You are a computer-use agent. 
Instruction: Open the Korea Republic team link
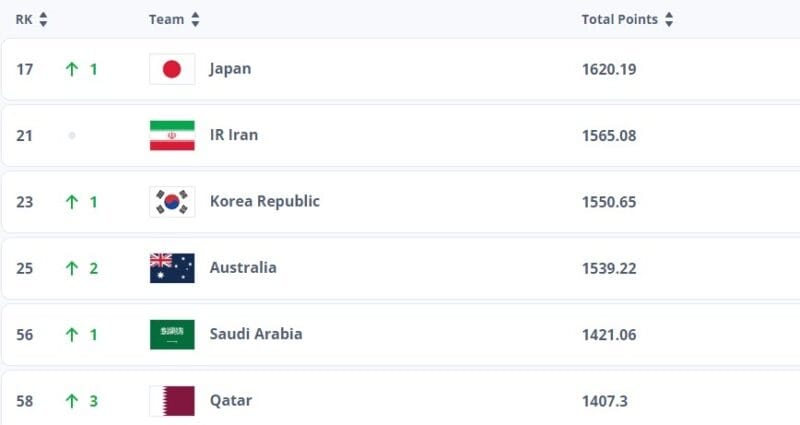pos(264,201)
